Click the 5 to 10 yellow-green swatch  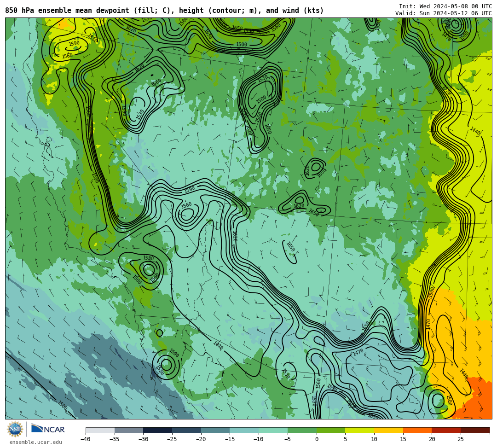click(x=360, y=430)
